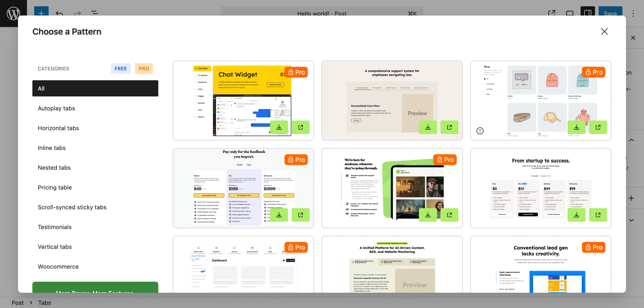The width and height of the screenshot is (644, 308).
Task: Click download icon on Shop Woo pattern
Action: click(x=576, y=127)
